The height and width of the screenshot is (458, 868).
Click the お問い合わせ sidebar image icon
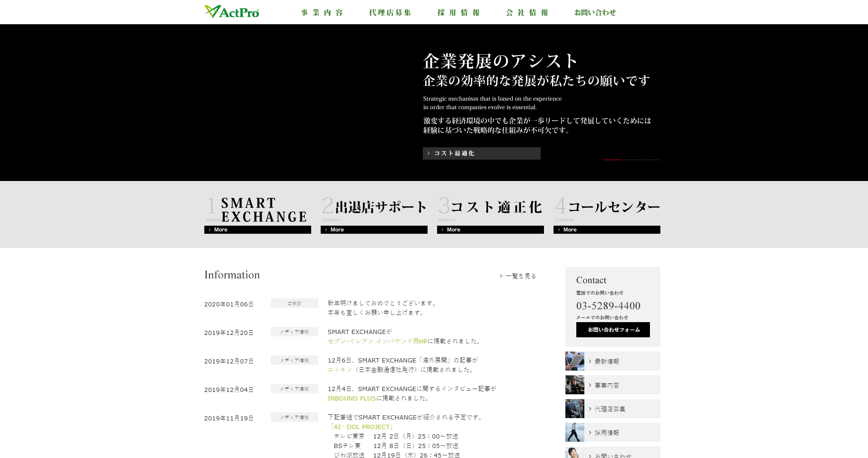coord(574,453)
